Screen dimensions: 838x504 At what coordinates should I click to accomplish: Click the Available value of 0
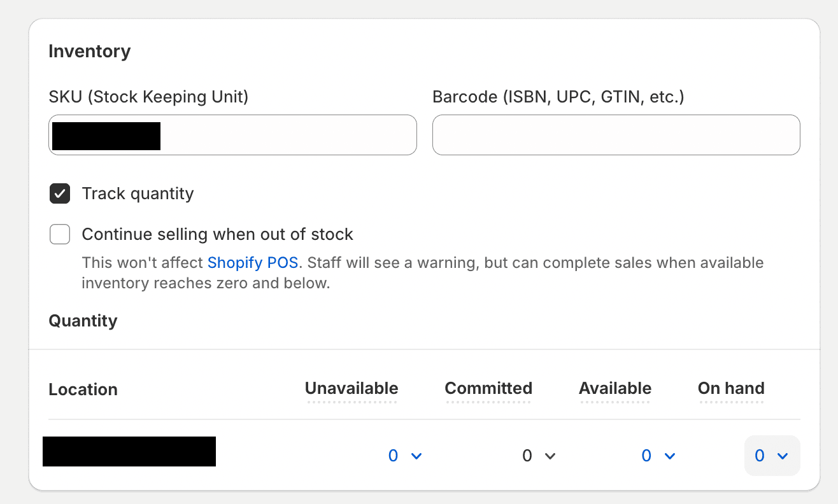click(646, 456)
